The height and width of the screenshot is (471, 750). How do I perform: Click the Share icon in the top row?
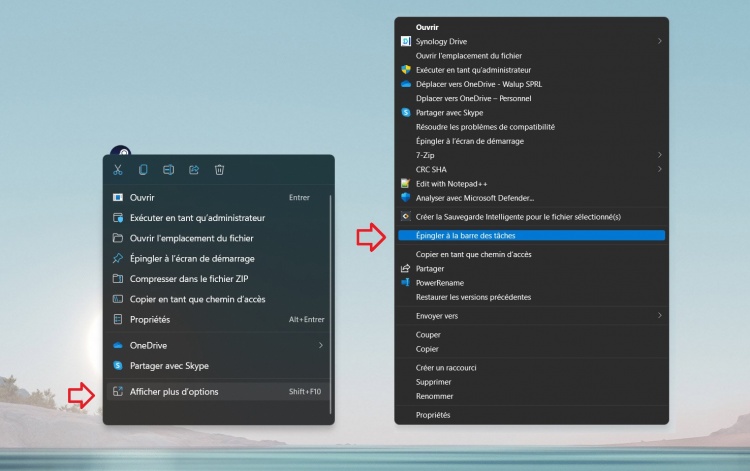[194, 170]
